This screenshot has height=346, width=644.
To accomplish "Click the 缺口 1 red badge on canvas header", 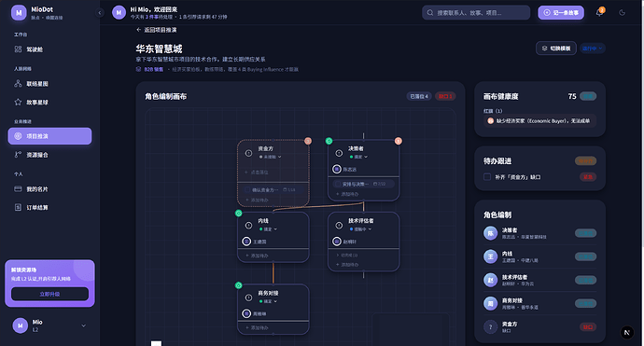I will coord(445,96).
